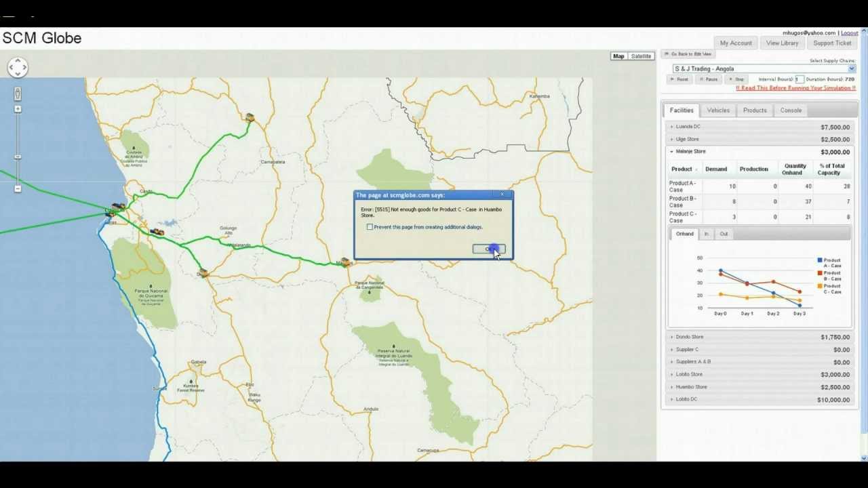Click the blue Product A legend swatch

pyautogui.click(x=820, y=260)
